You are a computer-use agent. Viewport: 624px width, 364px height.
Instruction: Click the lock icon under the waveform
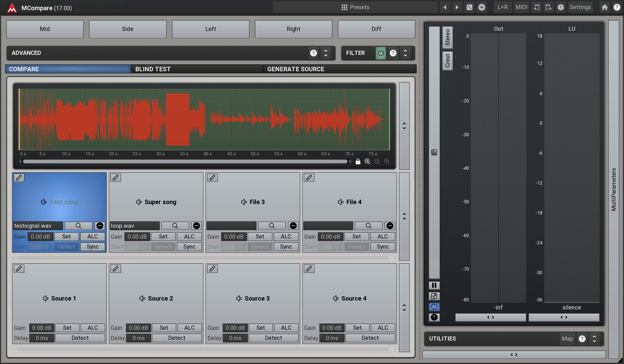(x=358, y=161)
